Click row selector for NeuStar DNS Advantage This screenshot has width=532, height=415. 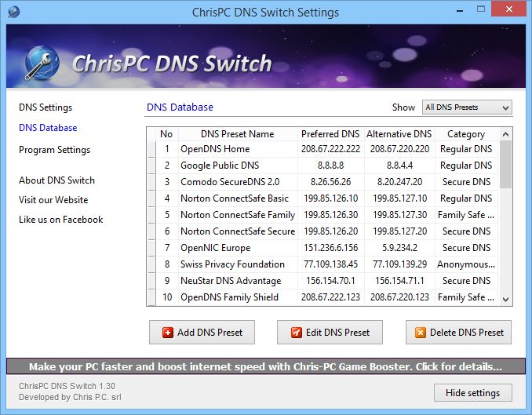click(x=151, y=281)
